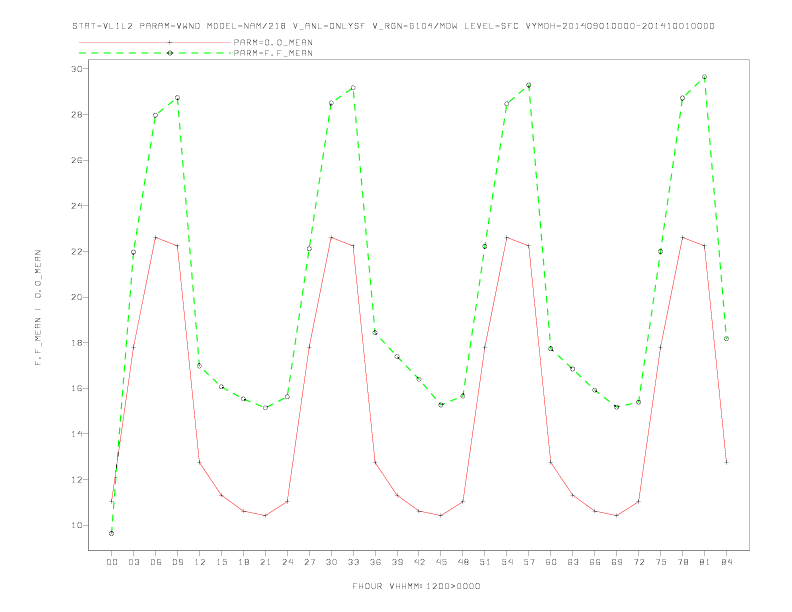Click the FHOUR VHHMM x-axis title

[x=416, y=586]
